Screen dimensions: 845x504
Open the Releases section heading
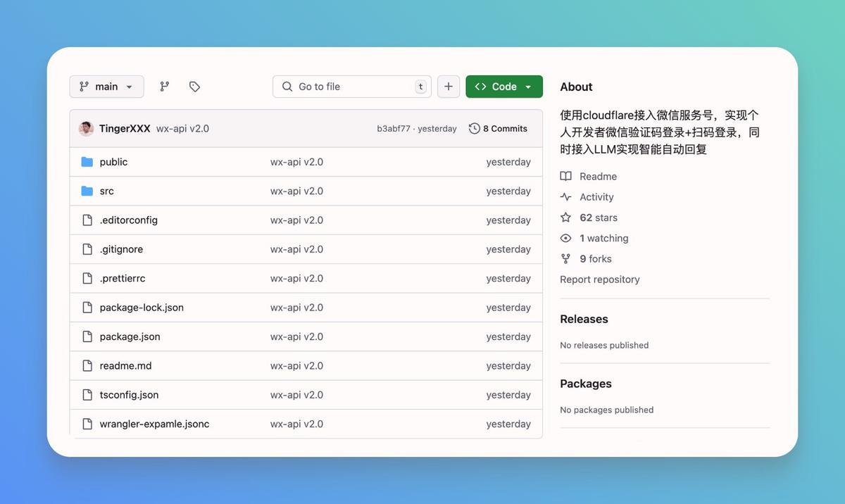click(x=584, y=319)
